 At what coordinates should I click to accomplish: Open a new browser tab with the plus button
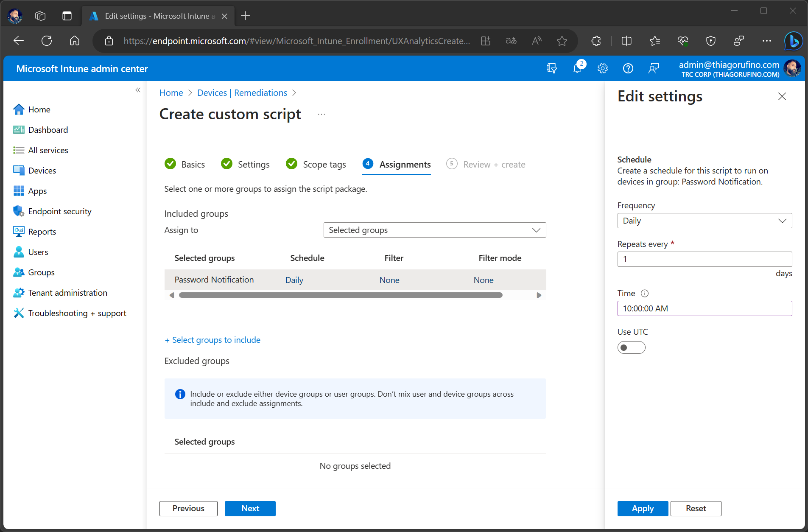coord(245,16)
